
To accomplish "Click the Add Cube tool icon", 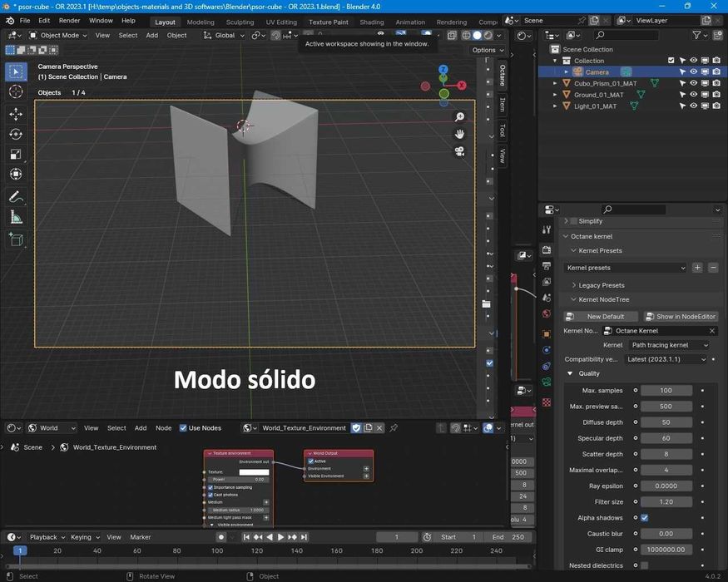I will click(x=16, y=239).
